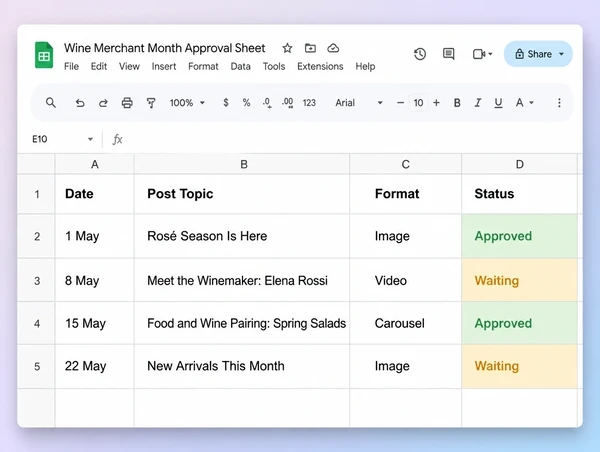600x452 pixels.
Task: Move document using the folder icon
Action: [x=310, y=48]
